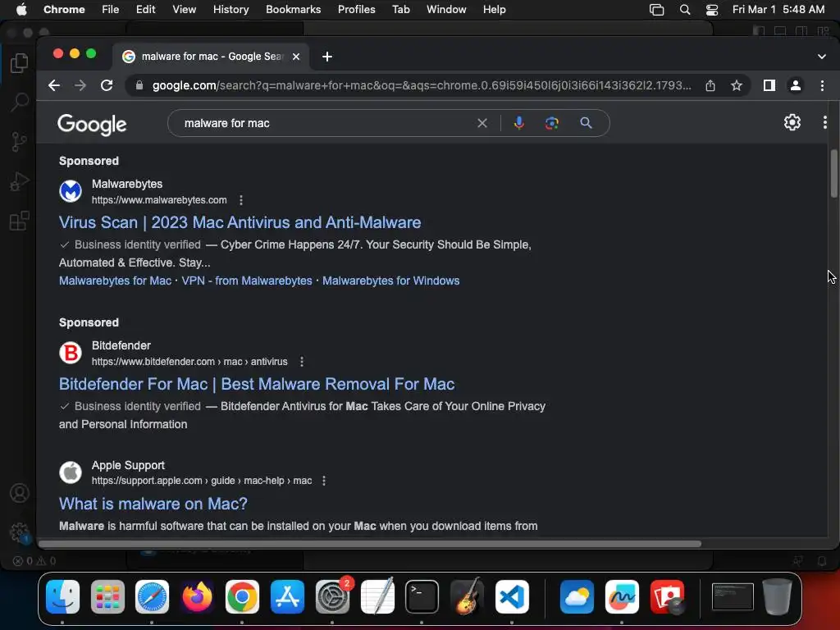The image size is (840, 630).
Task: Reload the Google search page
Action: click(x=107, y=85)
